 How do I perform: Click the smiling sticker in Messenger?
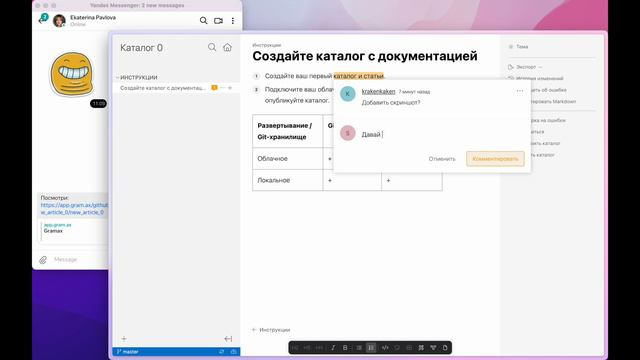click(x=72, y=75)
